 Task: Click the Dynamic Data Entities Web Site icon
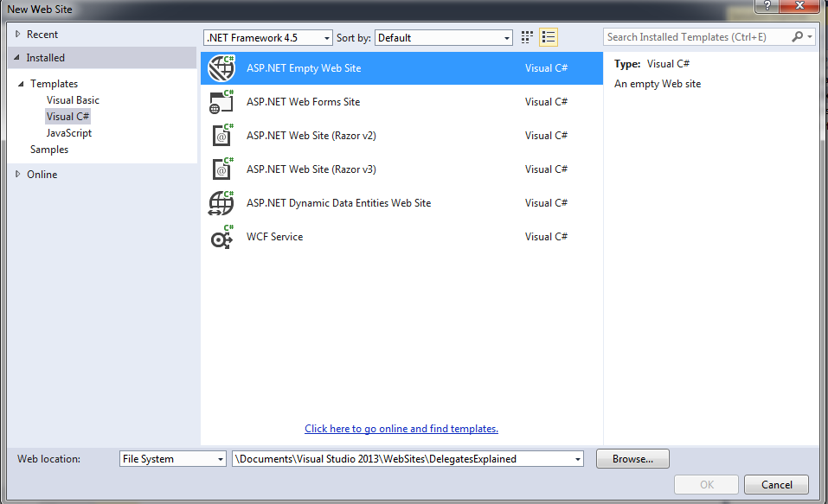[x=221, y=203]
